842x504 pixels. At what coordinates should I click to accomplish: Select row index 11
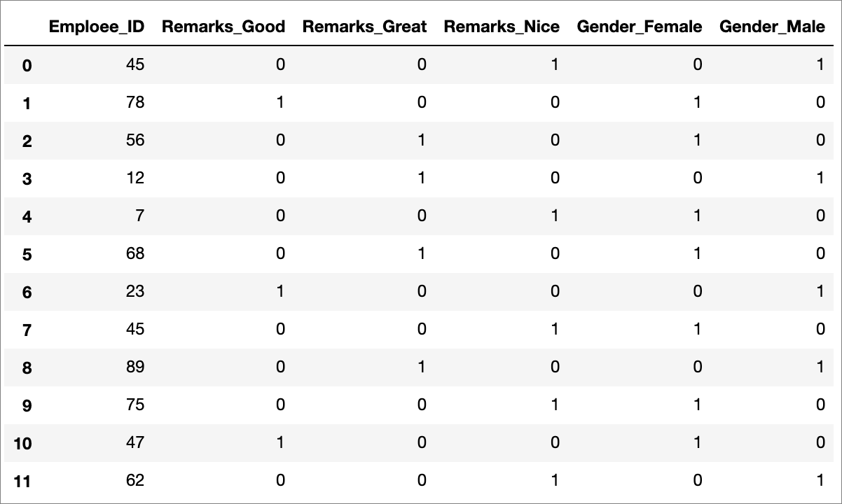[x=23, y=482]
